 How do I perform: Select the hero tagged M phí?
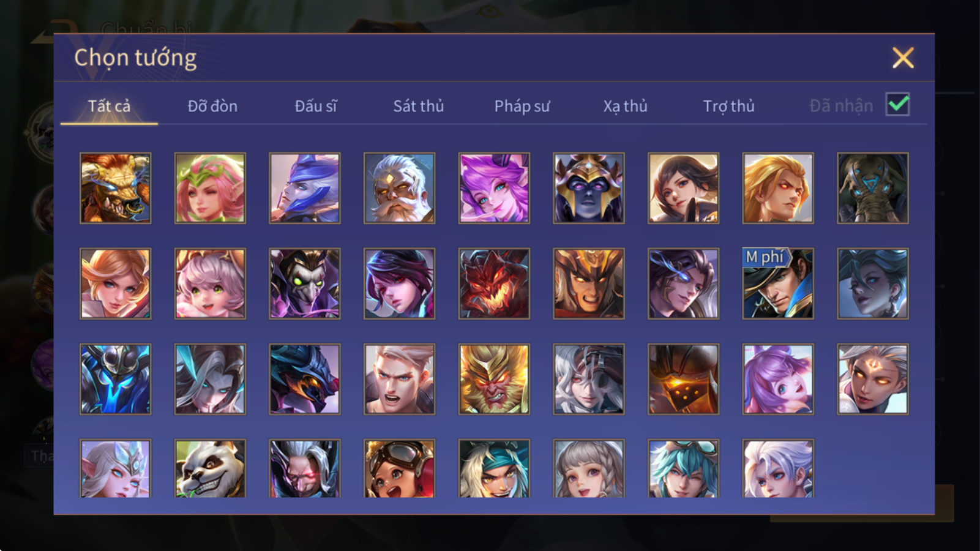point(778,283)
